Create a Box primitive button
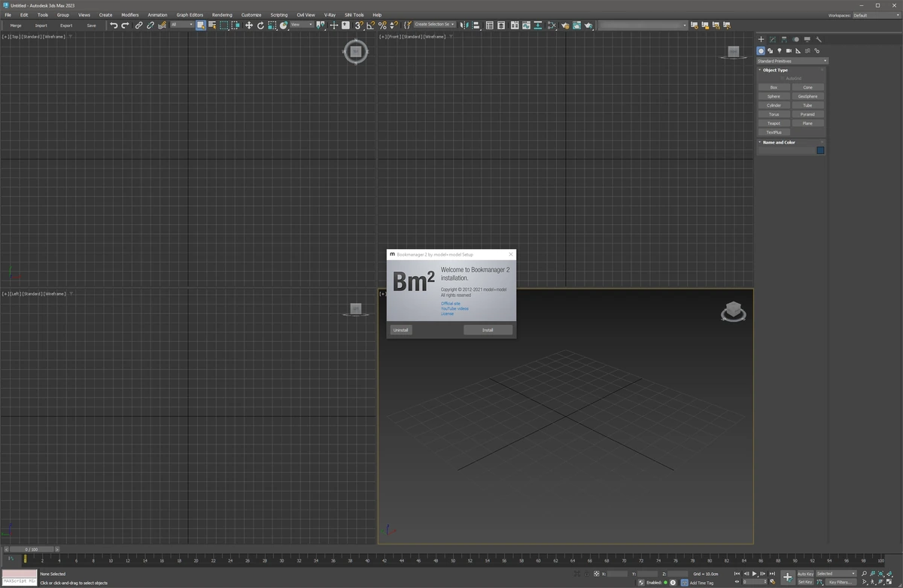The width and height of the screenshot is (903, 588). pos(774,87)
